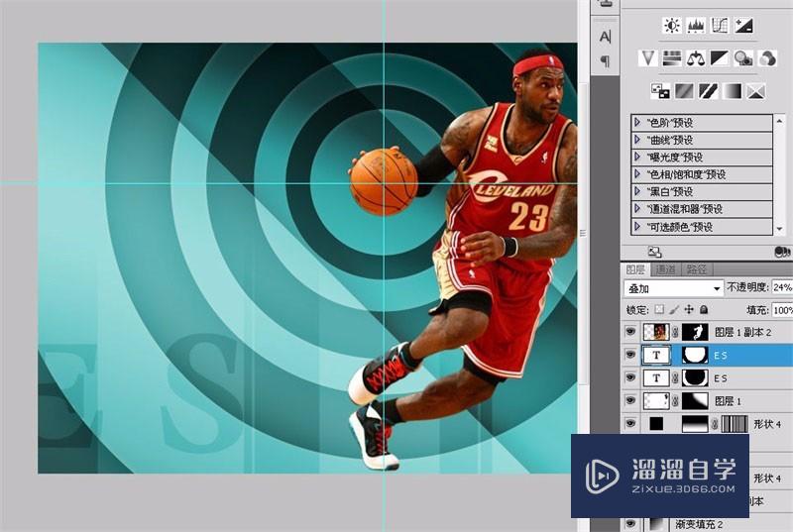
Task: Hide the 形状 4 layer with eye icon
Action: pyautogui.click(x=630, y=423)
